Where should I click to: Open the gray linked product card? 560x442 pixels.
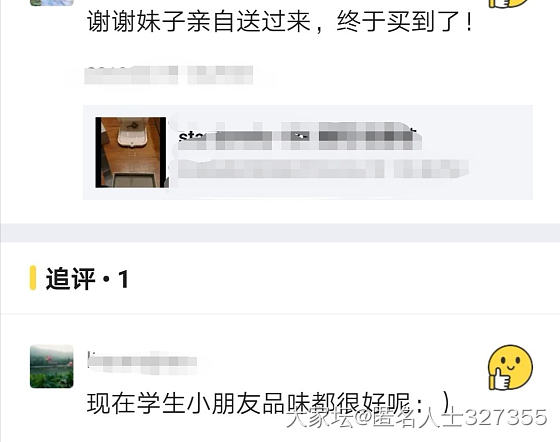(308, 152)
